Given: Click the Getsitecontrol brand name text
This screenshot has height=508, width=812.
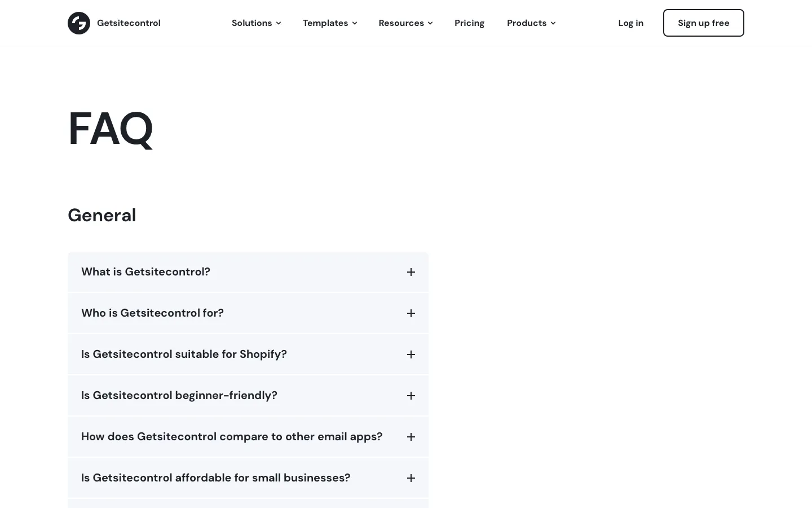Looking at the screenshot, I should tap(129, 23).
